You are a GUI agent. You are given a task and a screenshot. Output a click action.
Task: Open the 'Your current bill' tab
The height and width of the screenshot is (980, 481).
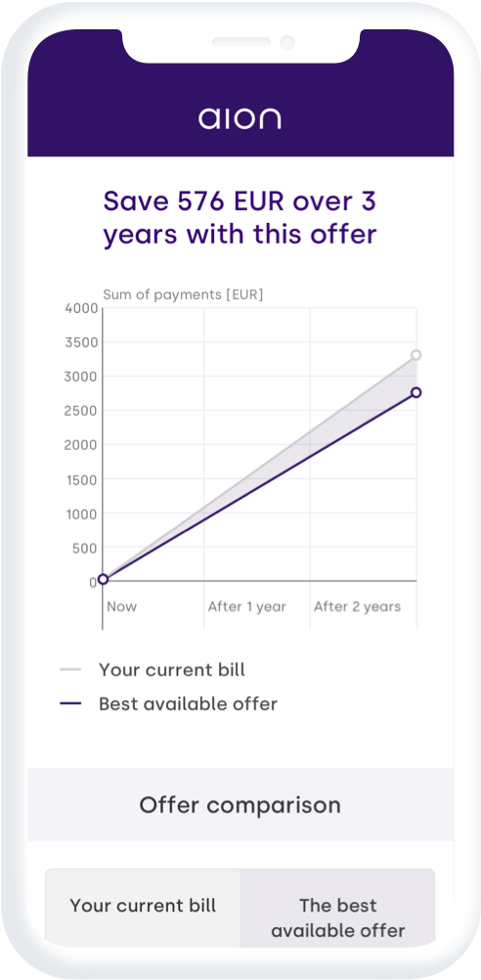pos(143,905)
